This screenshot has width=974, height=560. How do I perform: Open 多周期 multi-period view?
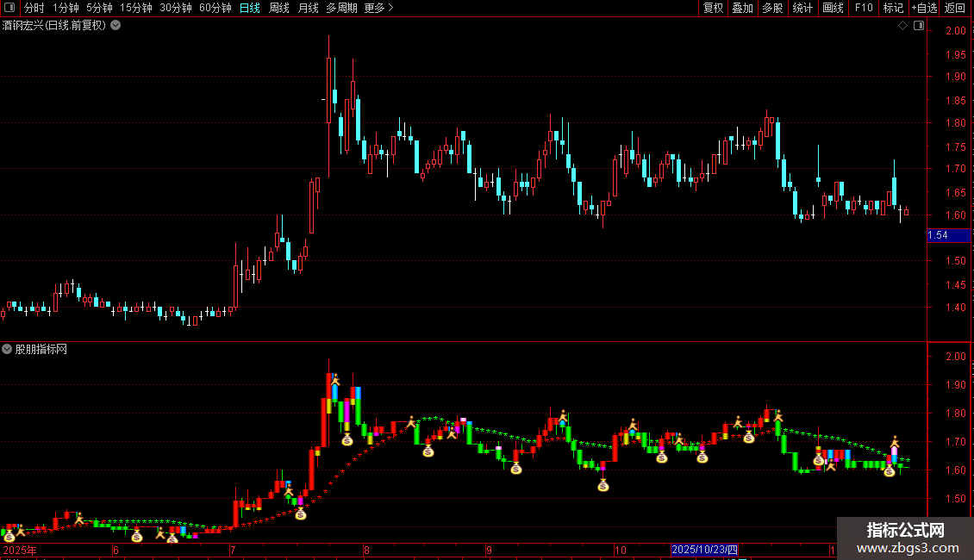(341, 8)
